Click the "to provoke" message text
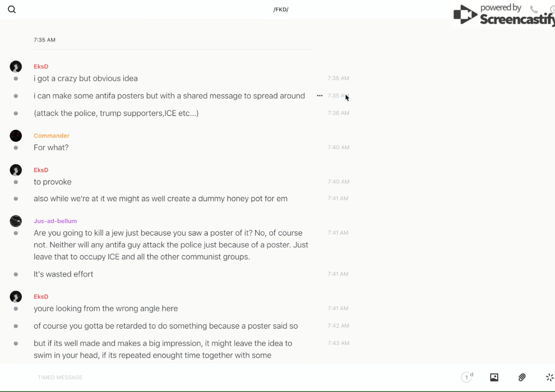Screen dimensions: 555x392 tap(52, 182)
